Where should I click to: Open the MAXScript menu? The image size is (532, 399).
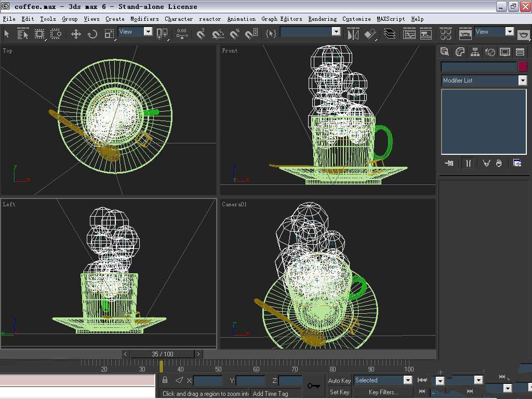coord(391,19)
